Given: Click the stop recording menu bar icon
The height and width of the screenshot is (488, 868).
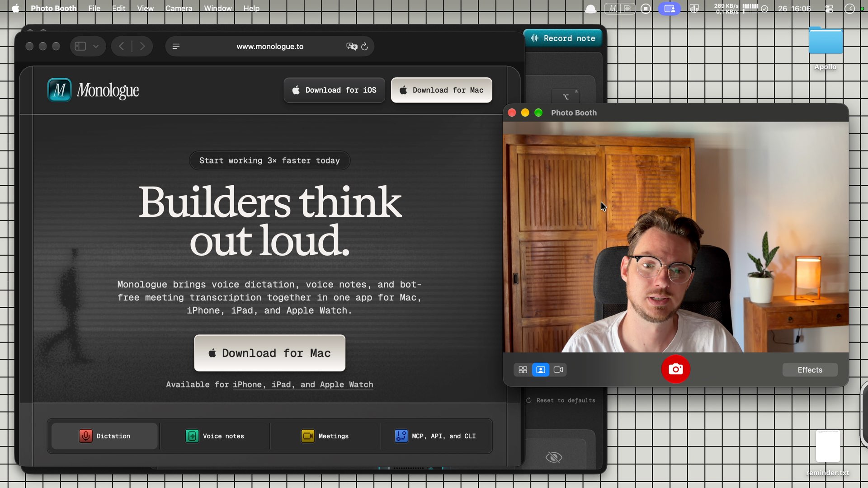Looking at the screenshot, I should click(x=646, y=9).
